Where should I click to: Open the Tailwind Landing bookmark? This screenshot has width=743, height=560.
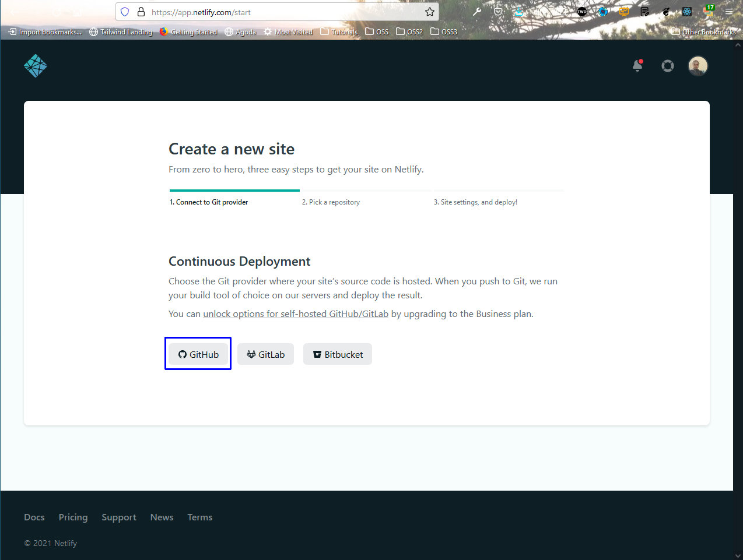tap(121, 32)
